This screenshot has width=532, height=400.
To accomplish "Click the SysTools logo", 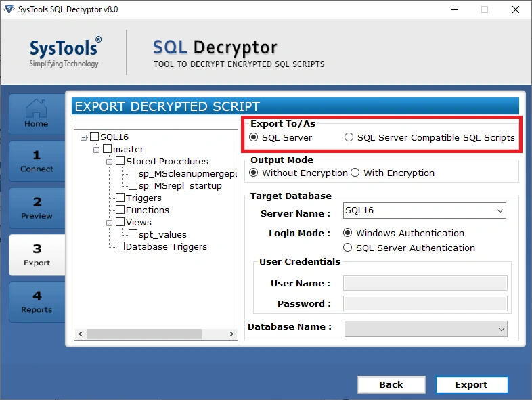I will coord(64,53).
